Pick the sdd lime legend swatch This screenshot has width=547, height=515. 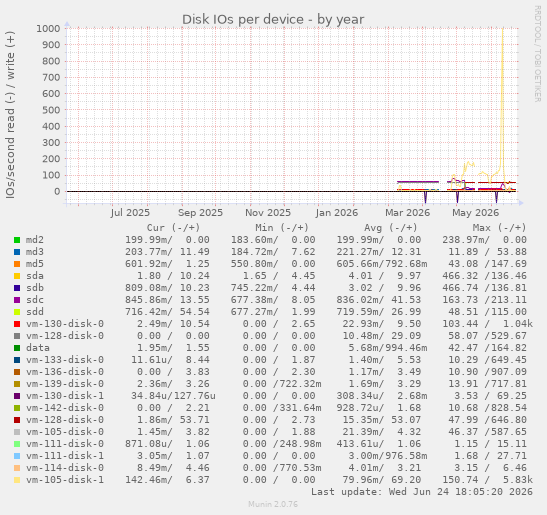[x=17, y=312]
